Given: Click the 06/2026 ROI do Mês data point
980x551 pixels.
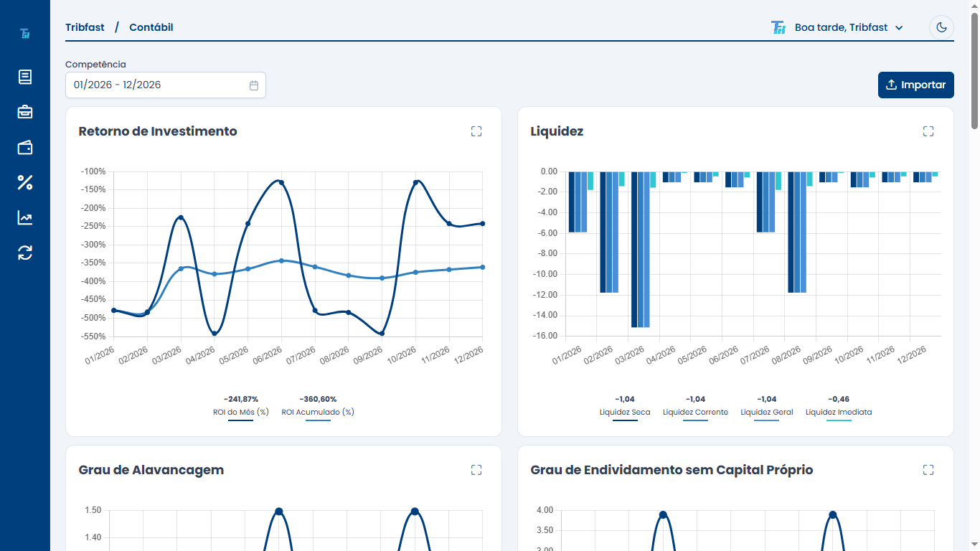Looking at the screenshot, I should point(281,182).
